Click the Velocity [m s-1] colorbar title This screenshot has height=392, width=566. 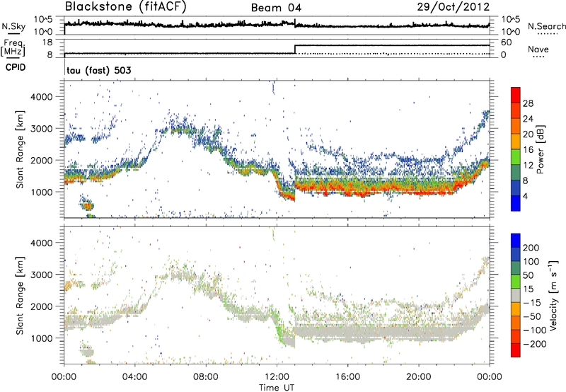point(553,295)
